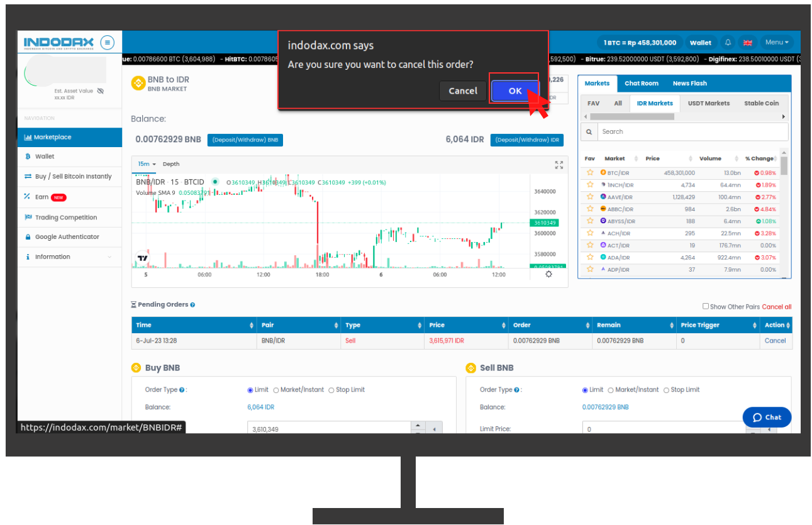Open the Earn navigation item
The width and height of the screenshot is (812, 525).
70,197
